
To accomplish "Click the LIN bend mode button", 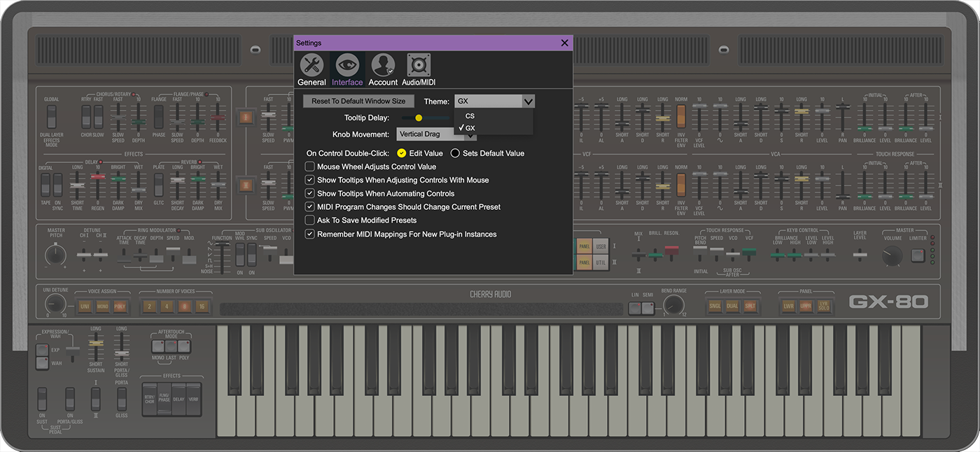I will [634, 309].
